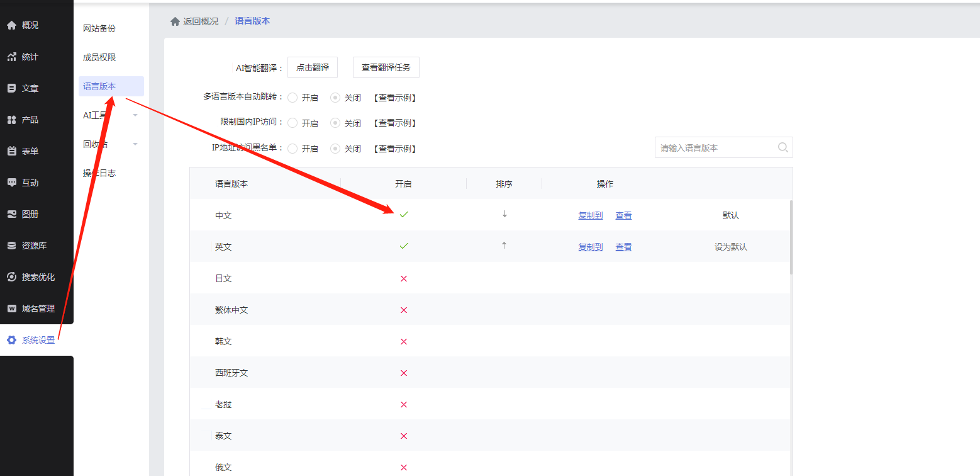Image resolution: width=980 pixels, height=476 pixels.
Task: Expand the 回收站 submenu arrow
Action: point(135,144)
